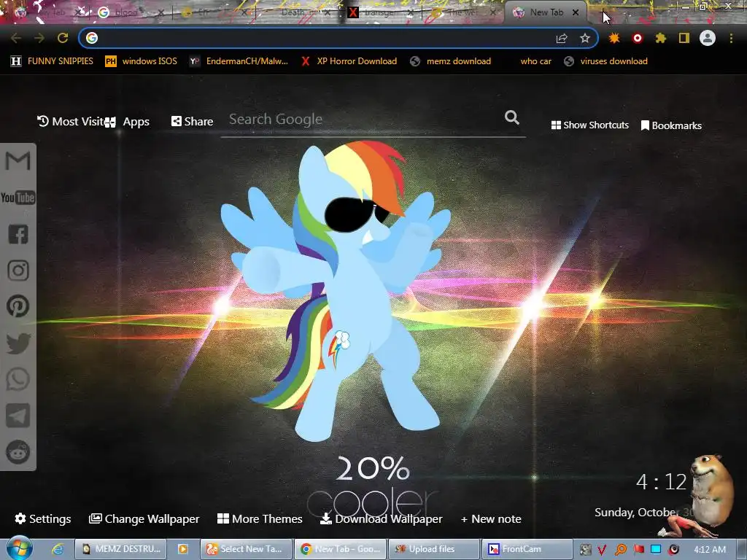Click Change Wallpaper
747x560 pixels.
(x=144, y=518)
